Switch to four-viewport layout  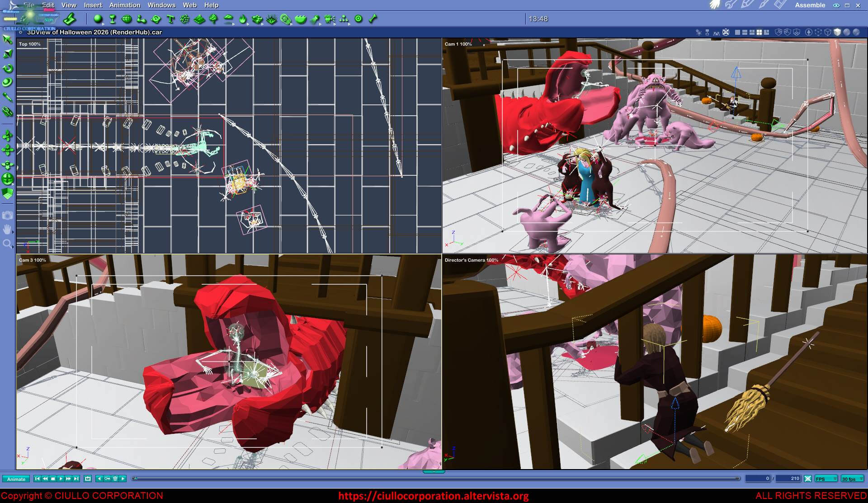pyautogui.click(x=759, y=33)
